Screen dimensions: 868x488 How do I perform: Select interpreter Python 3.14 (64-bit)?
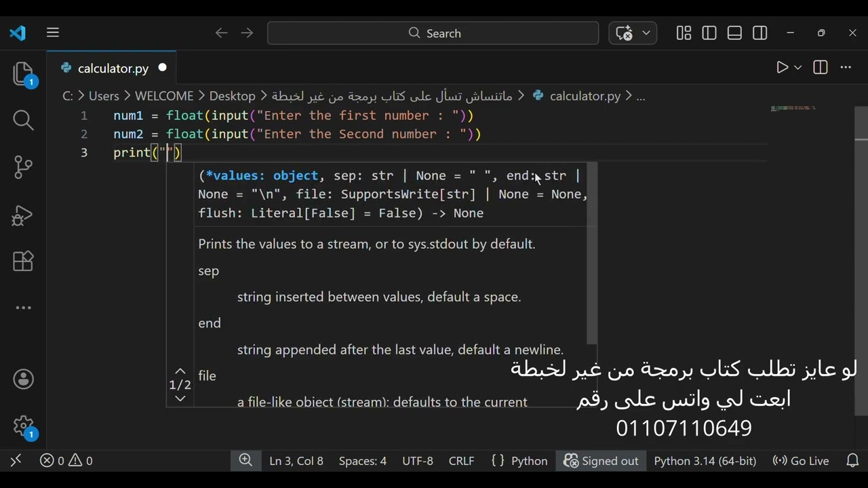(x=705, y=461)
